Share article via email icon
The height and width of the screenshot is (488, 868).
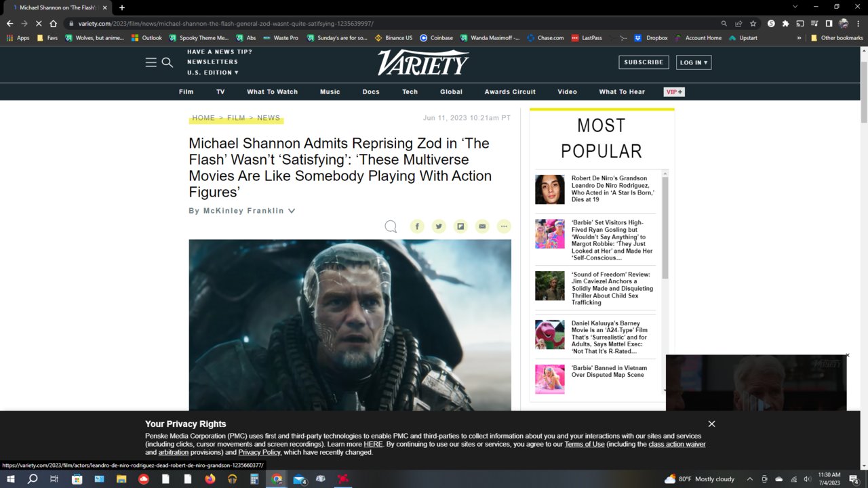pyautogui.click(x=482, y=226)
